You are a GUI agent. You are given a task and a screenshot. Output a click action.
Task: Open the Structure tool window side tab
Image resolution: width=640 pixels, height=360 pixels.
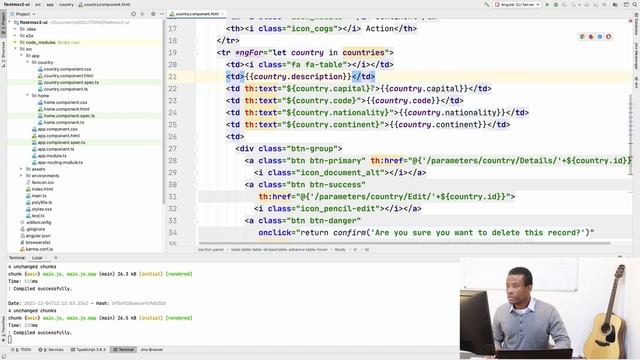tap(3, 55)
